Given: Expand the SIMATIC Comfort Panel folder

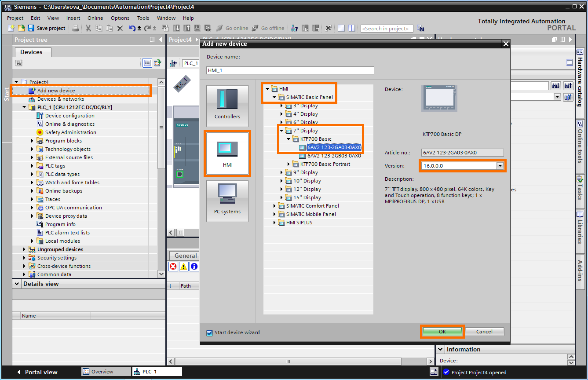Looking at the screenshot, I should 275,206.
